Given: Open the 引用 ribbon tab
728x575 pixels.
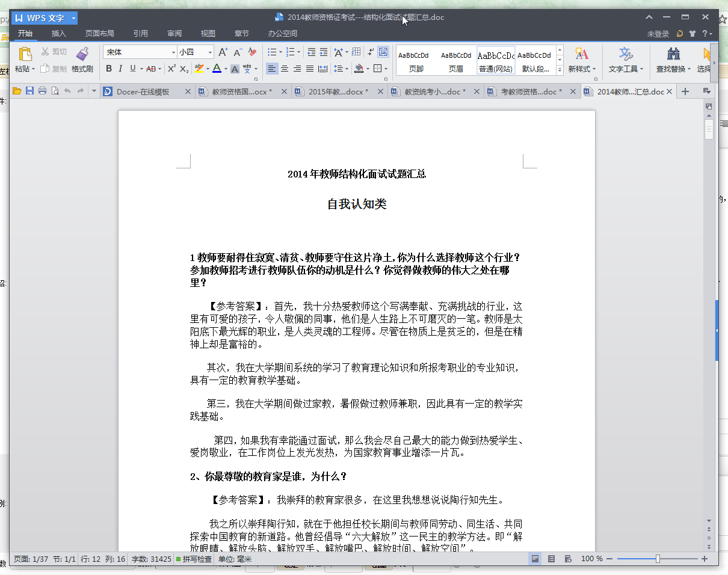Looking at the screenshot, I should (141, 34).
